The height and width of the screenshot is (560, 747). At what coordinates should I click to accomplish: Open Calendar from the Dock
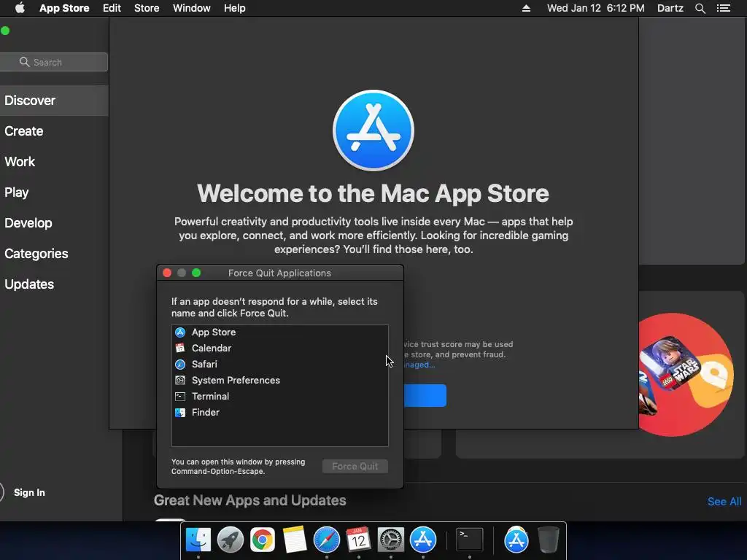coord(359,540)
